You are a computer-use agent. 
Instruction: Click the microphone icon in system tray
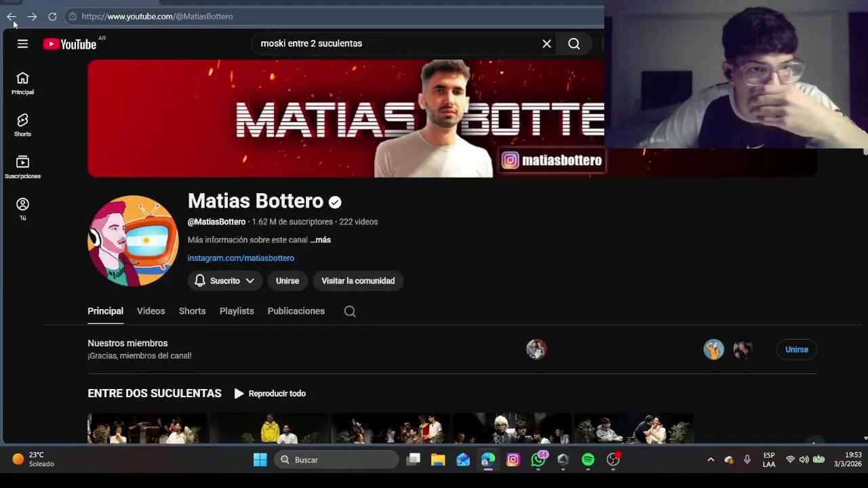pyautogui.click(x=747, y=460)
